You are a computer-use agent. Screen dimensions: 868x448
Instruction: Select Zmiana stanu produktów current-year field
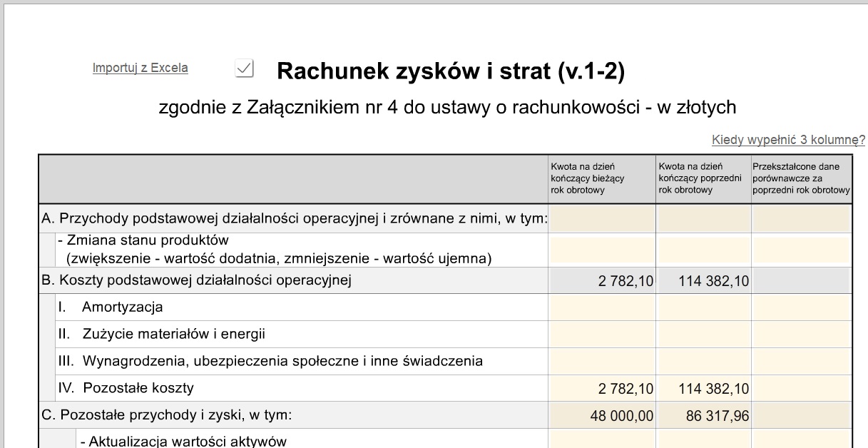click(x=602, y=250)
